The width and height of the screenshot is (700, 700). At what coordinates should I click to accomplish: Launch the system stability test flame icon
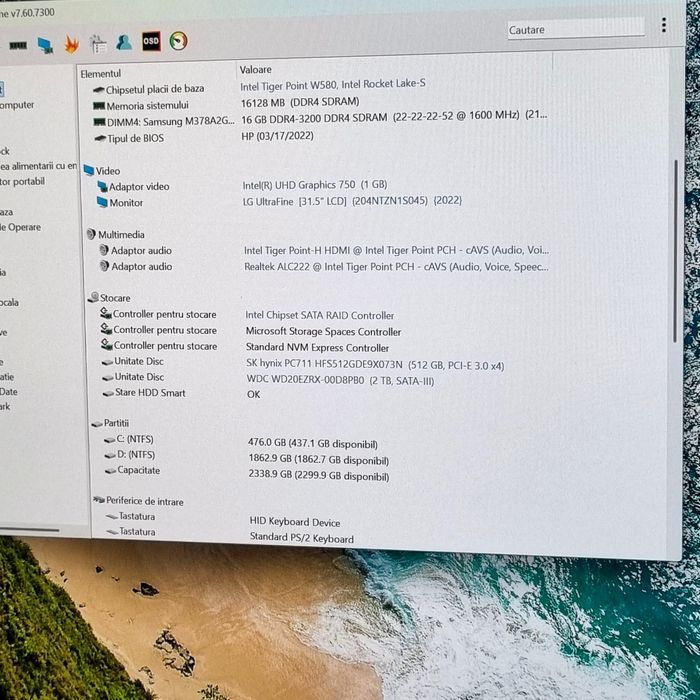(71, 44)
